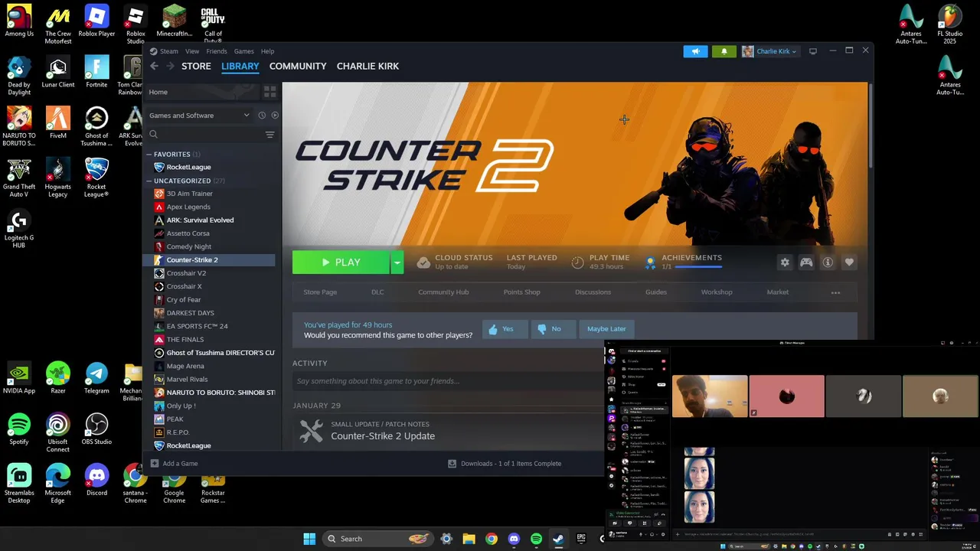Select Apex Legends in the library list

[x=188, y=207]
